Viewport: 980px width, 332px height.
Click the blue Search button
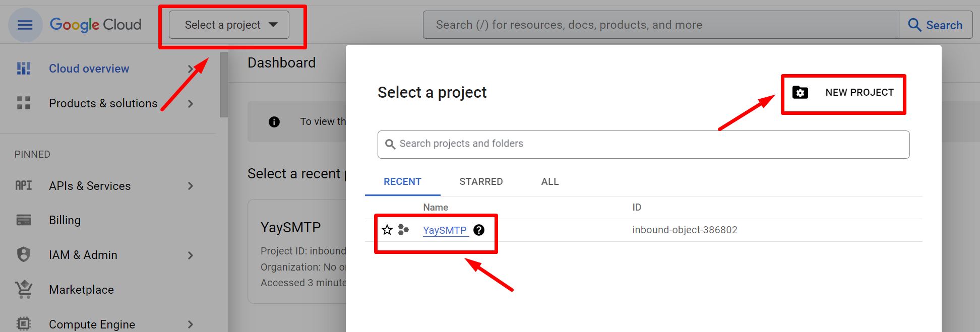coord(936,25)
